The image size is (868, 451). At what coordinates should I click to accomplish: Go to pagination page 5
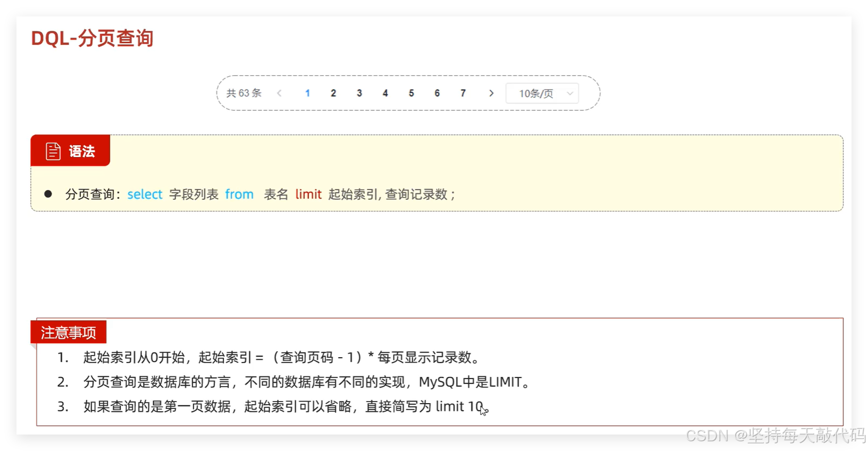coord(411,93)
